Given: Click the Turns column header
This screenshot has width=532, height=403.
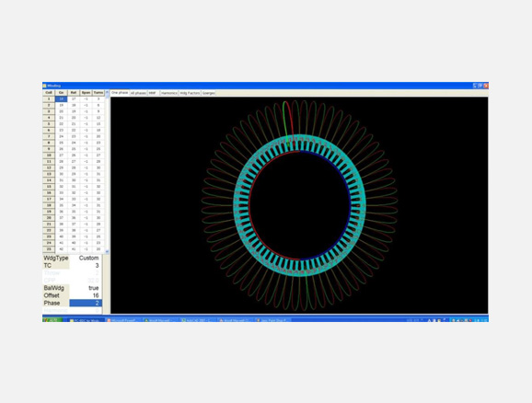Looking at the screenshot, I should point(98,93).
